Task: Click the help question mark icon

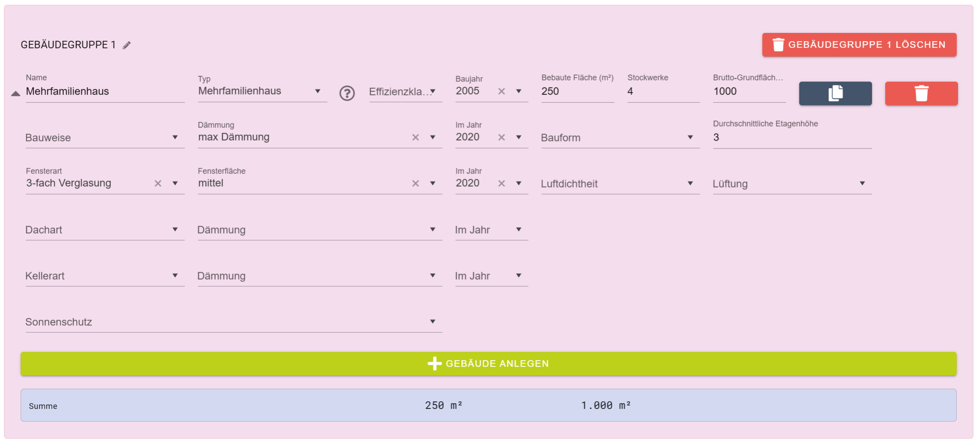Action: coord(347,93)
